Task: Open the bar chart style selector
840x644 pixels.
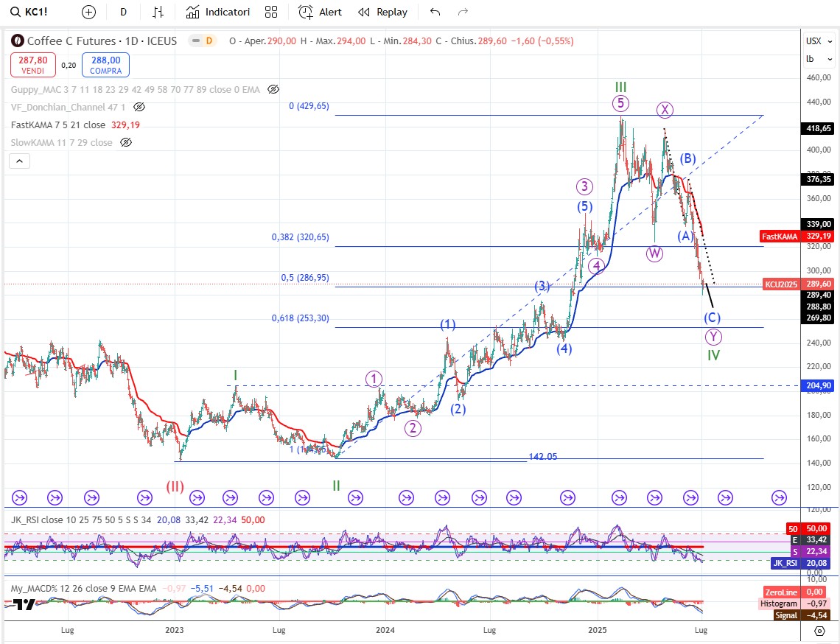Action: coord(158,12)
